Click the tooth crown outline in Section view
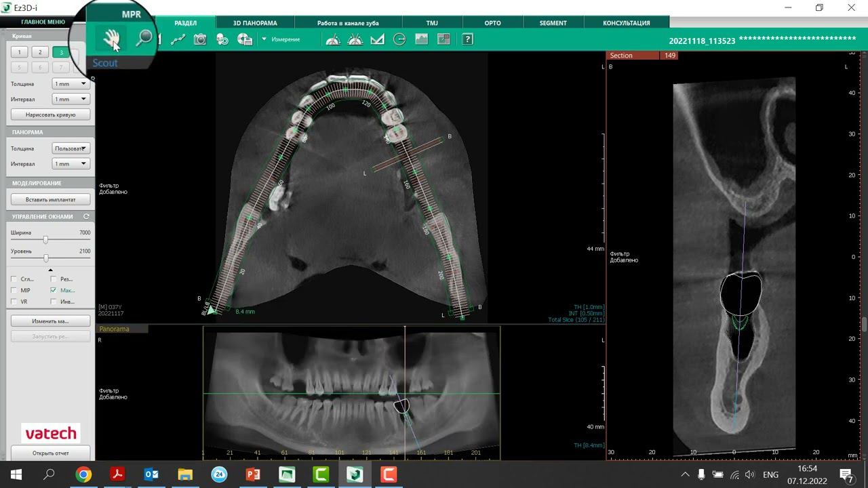 (x=740, y=293)
